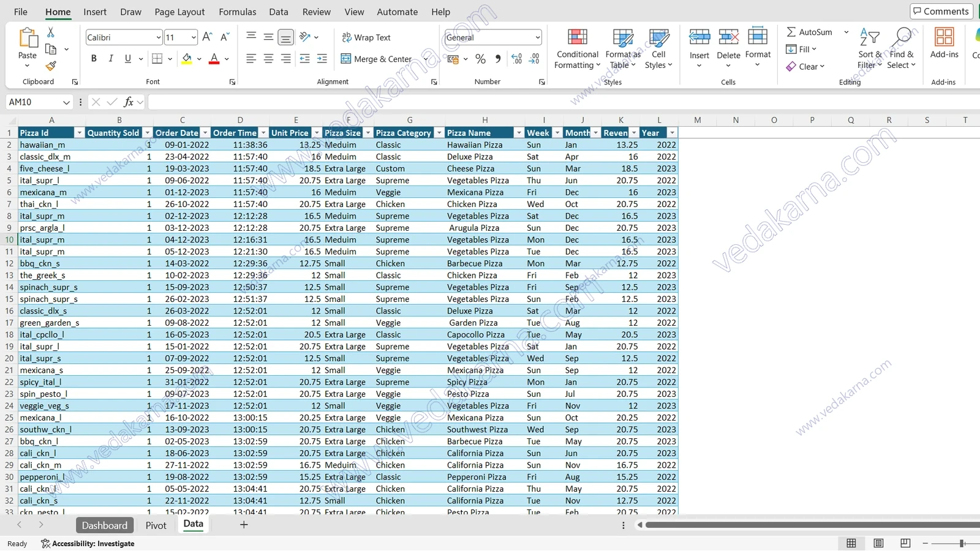
Task: Open the Order Date filter dropdown
Action: 205,133
